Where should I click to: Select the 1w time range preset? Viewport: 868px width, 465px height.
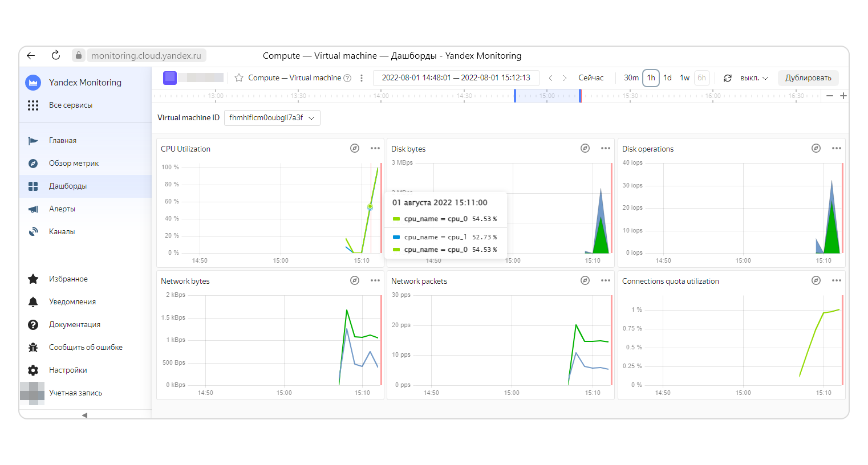point(685,78)
